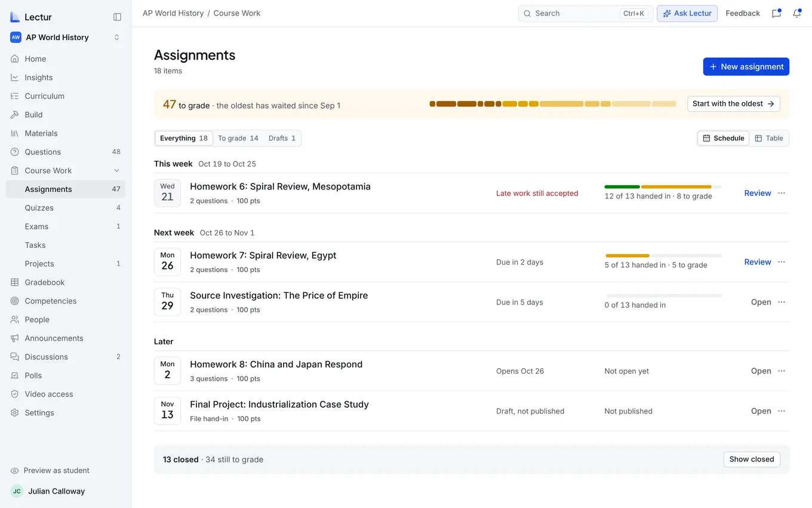Filter by To grade tab
The width and height of the screenshot is (812, 508).
click(238, 138)
